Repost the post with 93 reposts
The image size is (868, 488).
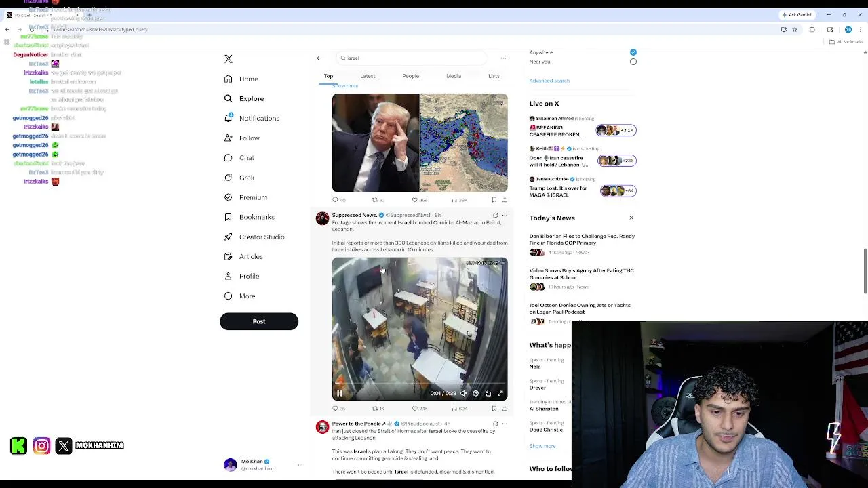[378, 200]
